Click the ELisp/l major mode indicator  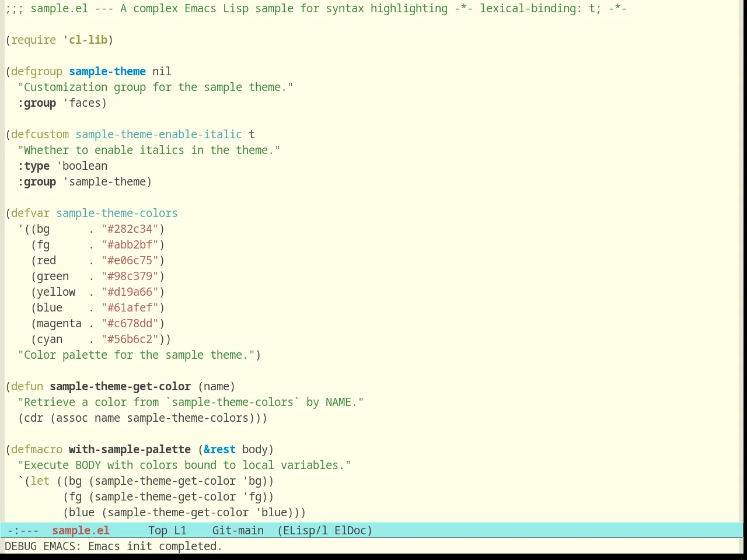tap(303, 530)
